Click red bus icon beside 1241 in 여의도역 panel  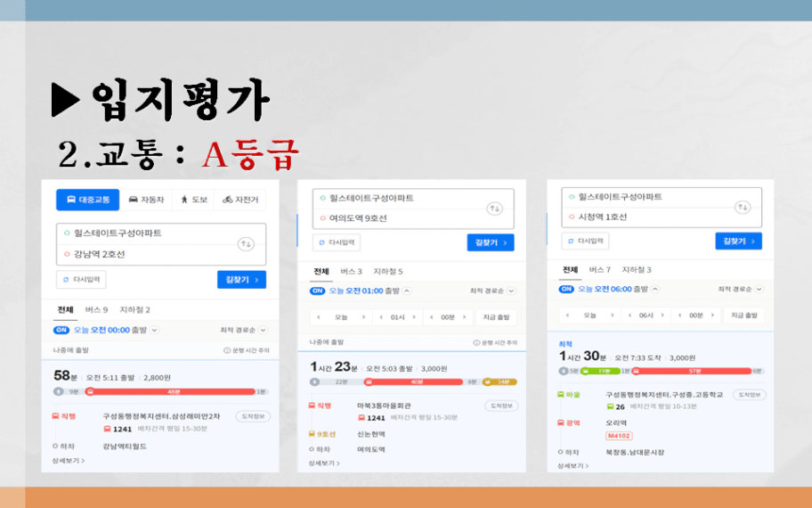click(361, 418)
